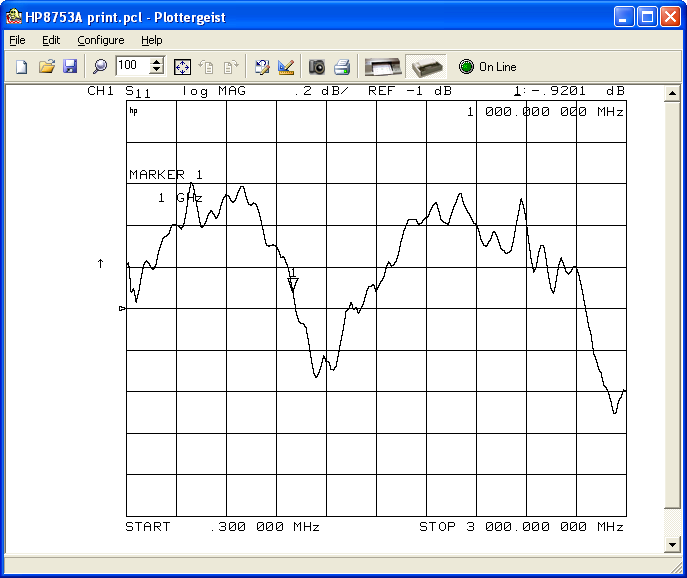Decrease zoom with the spinner down arrow
Image resolution: width=687 pixels, height=578 pixels.
tap(157, 71)
